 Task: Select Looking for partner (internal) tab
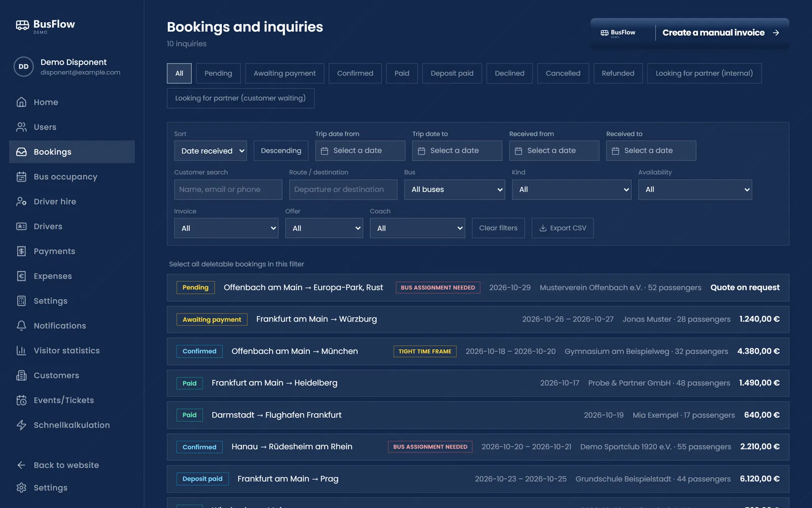[x=704, y=73]
